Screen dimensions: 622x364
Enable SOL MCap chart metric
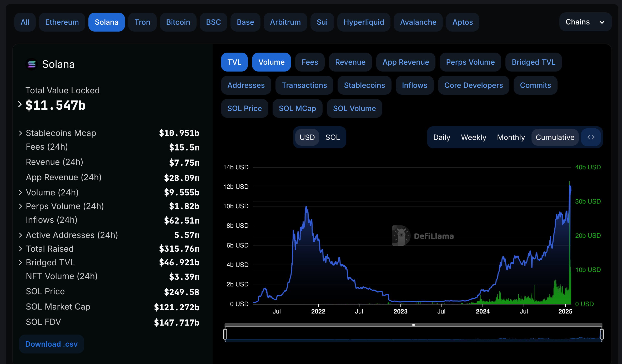click(297, 108)
